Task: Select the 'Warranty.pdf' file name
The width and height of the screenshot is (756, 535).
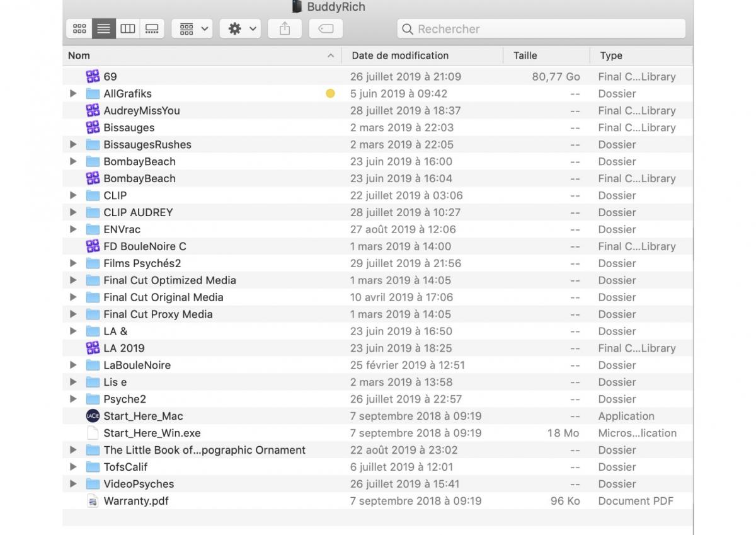Action: tap(136, 501)
